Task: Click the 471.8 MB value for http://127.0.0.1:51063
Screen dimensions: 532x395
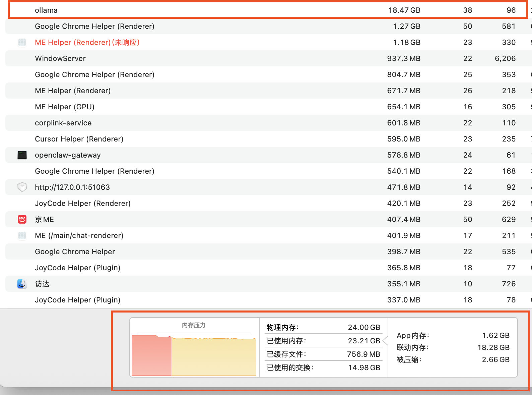Action: point(404,187)
